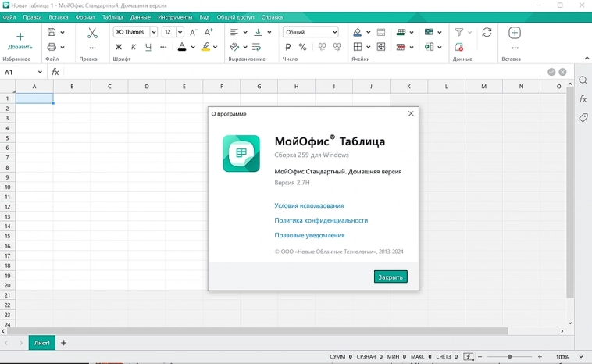This screenshot has width=592, height=364.
Task: Open the Политика конфиденциальности link
Action: tap(320, 220)
